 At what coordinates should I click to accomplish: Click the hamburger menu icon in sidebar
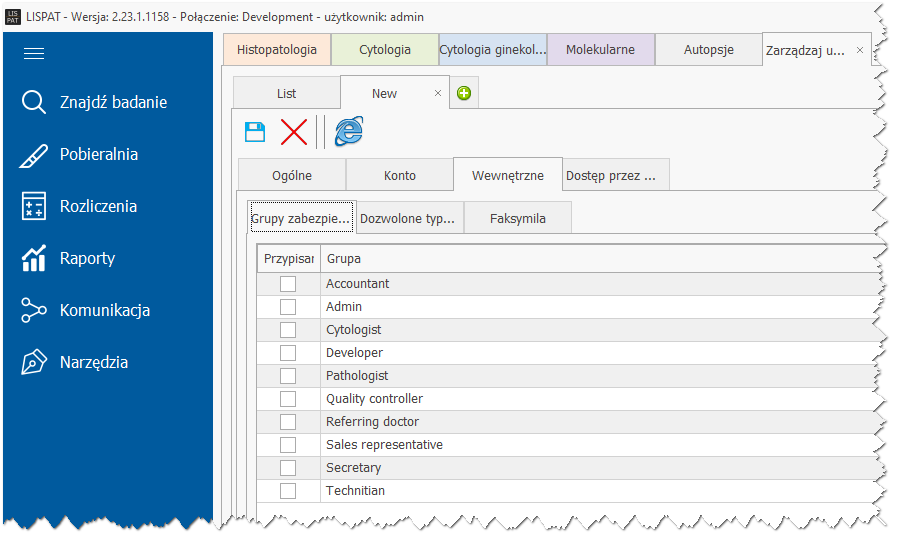[x=34, y=54]
